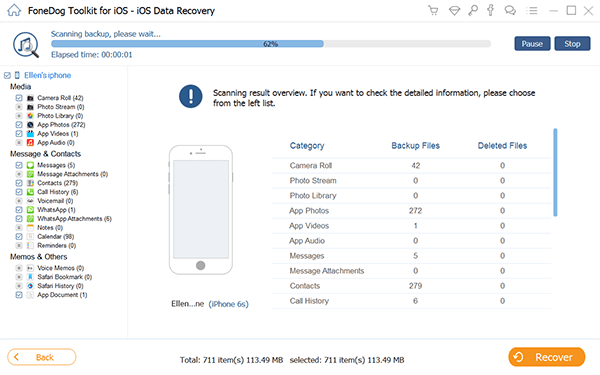This screenshot has width=600, height=375.
Task: Click the Safari History icon
Action: click(x=30, y=286)
